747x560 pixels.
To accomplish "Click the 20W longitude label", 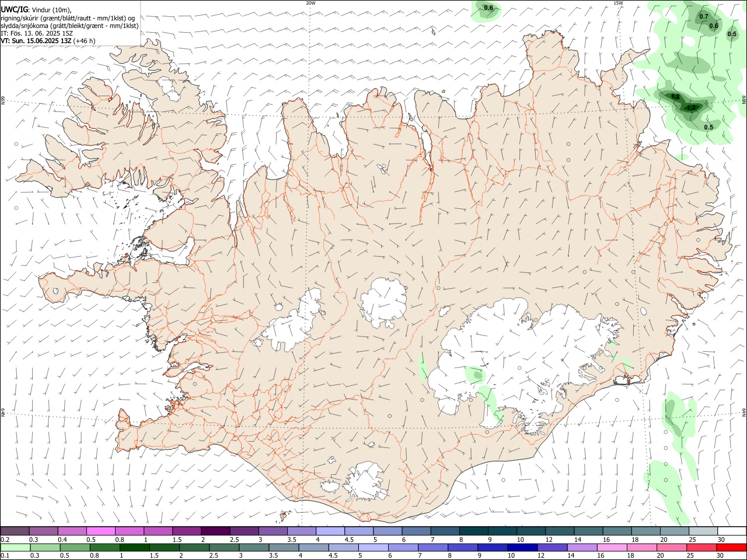I will pyautogui.click(x=310, y=3).
